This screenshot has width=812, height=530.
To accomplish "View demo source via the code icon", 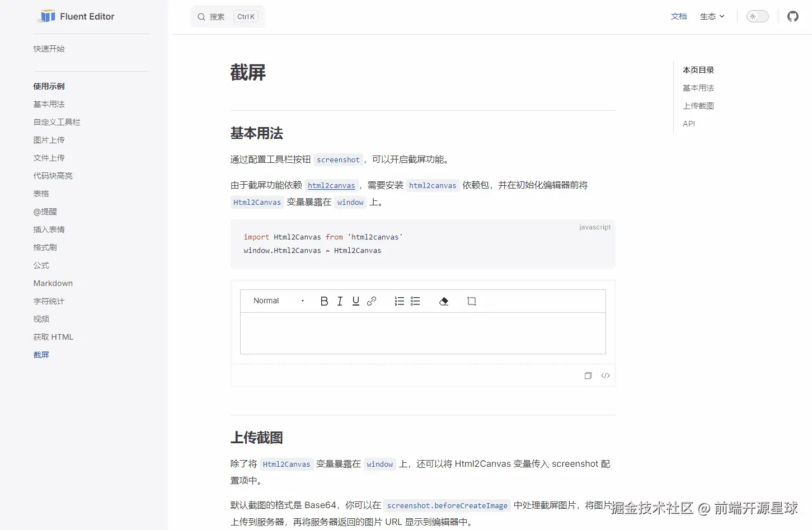I will pyautogui.click(x=606, y=376).
